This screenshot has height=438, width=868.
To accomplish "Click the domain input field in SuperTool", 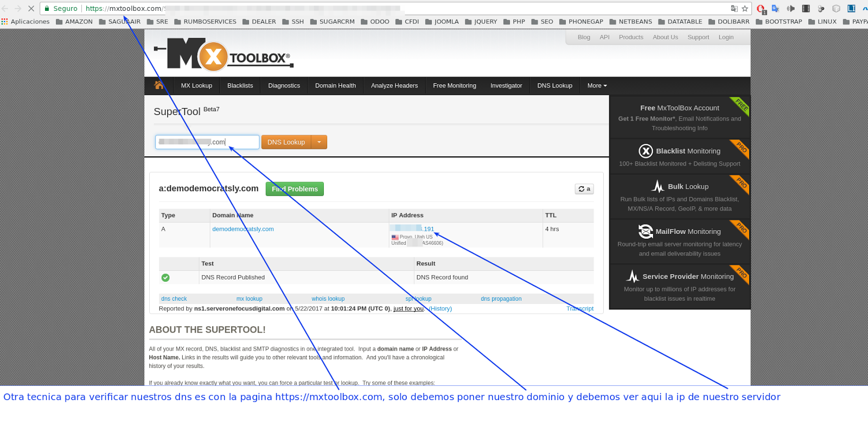I will (x=207, y=142).
